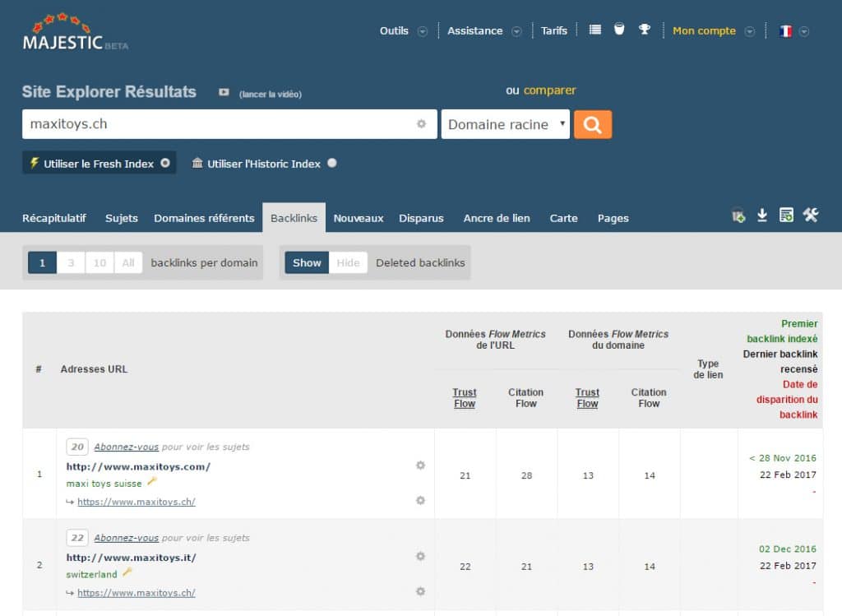Hide deleted backlinks
Screen dimensions: 842x616
(x=348, y=262)
